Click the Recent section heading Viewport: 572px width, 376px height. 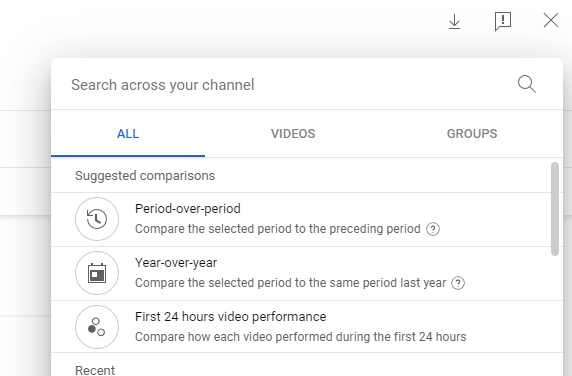point(95,370)
